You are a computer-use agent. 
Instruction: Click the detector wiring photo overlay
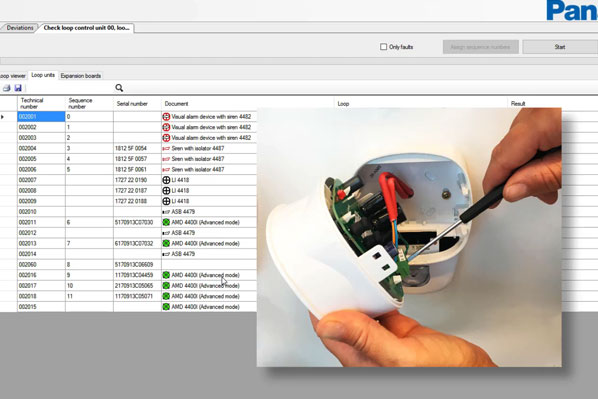click(x=409, y=237)
